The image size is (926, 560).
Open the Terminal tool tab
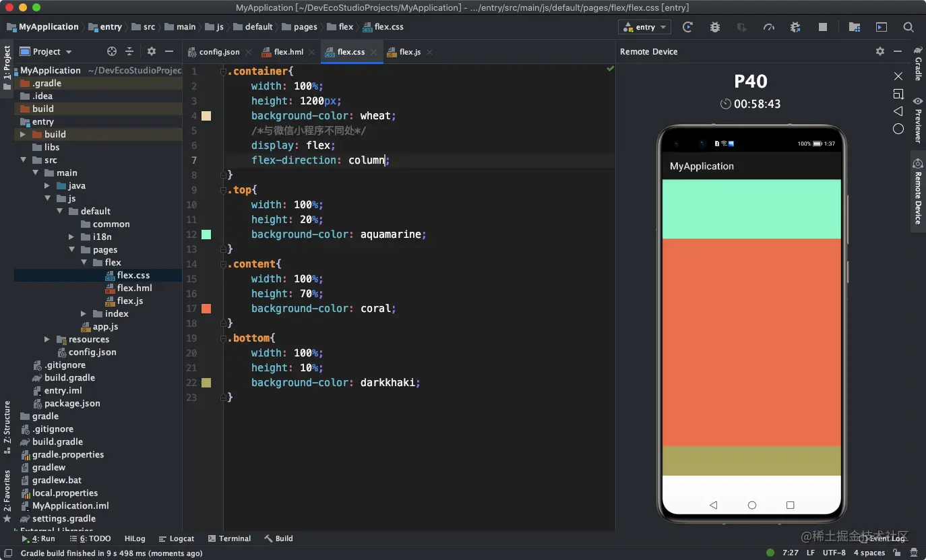(229, 538)
